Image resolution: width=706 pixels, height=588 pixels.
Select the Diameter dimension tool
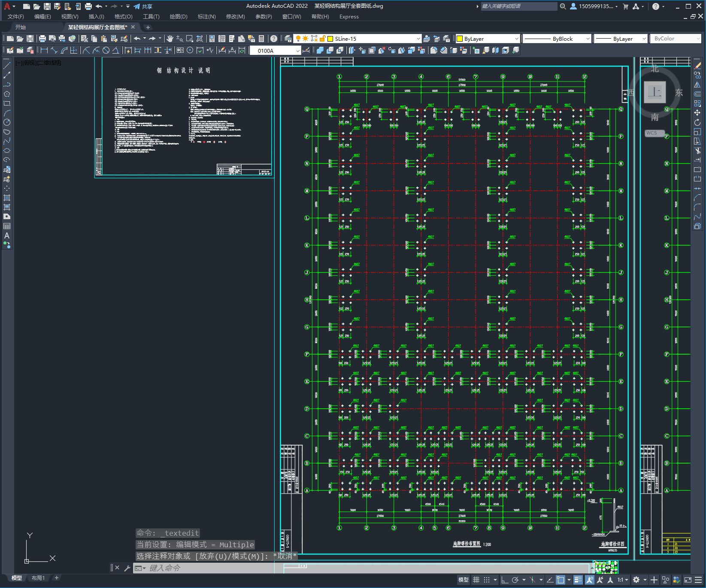[x=106, y=51]
